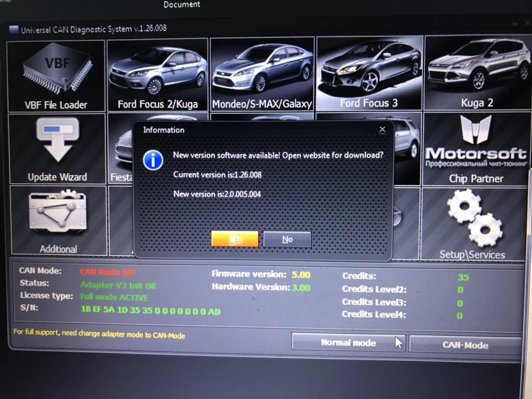Select the Ford Focus 3 tile

tap(369, 73)
